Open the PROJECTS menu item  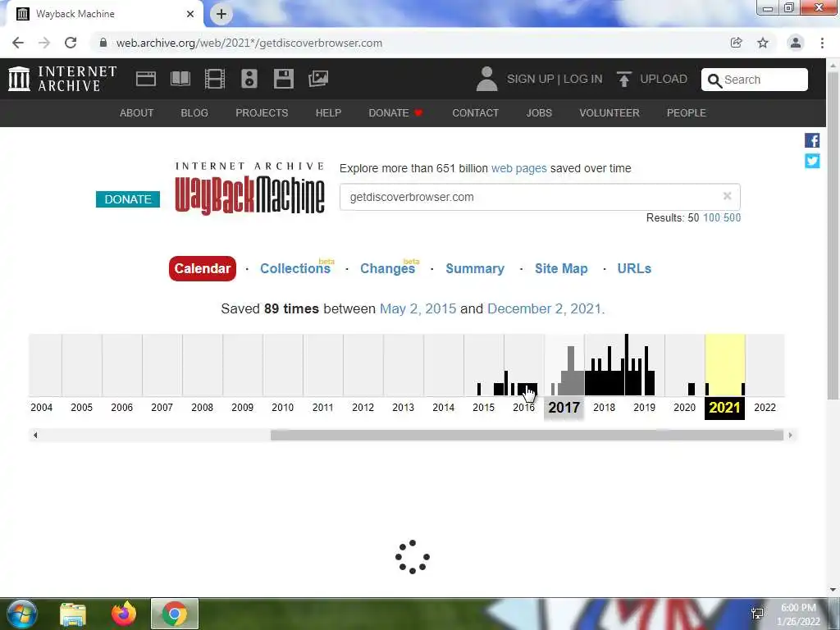point(262,113)
